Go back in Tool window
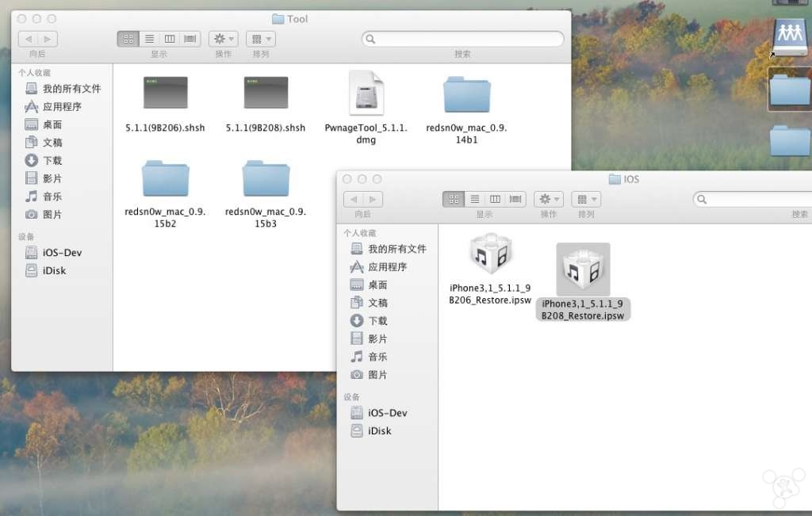Image resolution: width=812 pixels, height=516 pixels. (29, 39)
